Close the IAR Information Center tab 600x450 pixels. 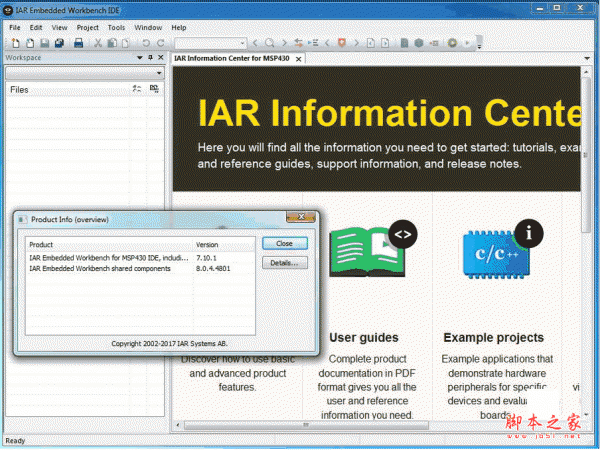click(298, 59)
